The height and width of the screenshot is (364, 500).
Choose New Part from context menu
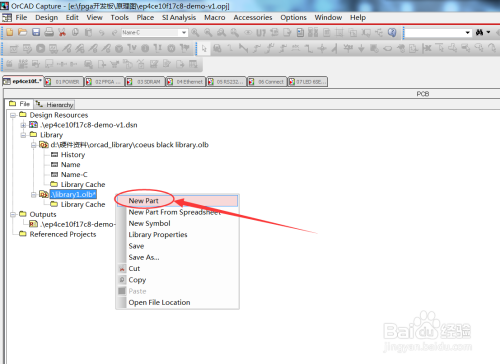pyautogui.click(x=177, y=201)
